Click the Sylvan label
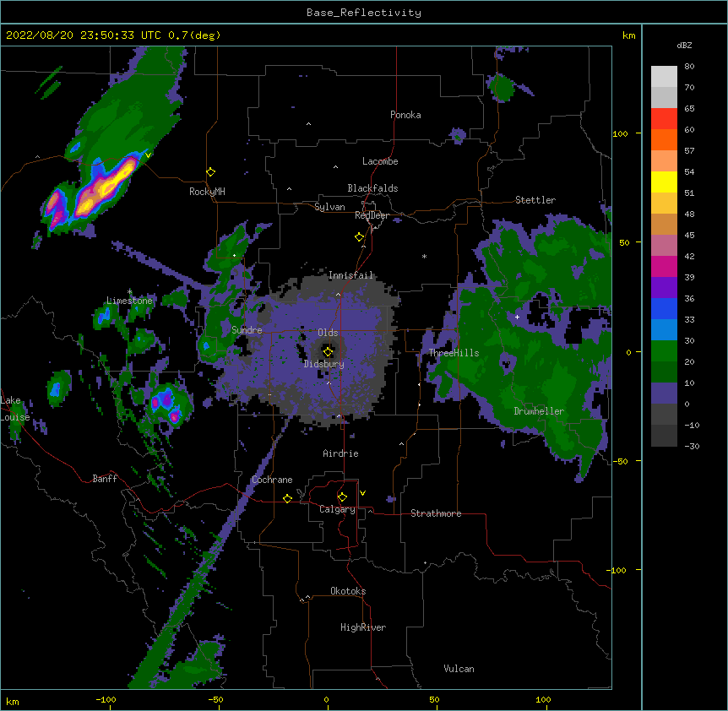This screenshot has width=728, height=711. (x=329, y=207)
